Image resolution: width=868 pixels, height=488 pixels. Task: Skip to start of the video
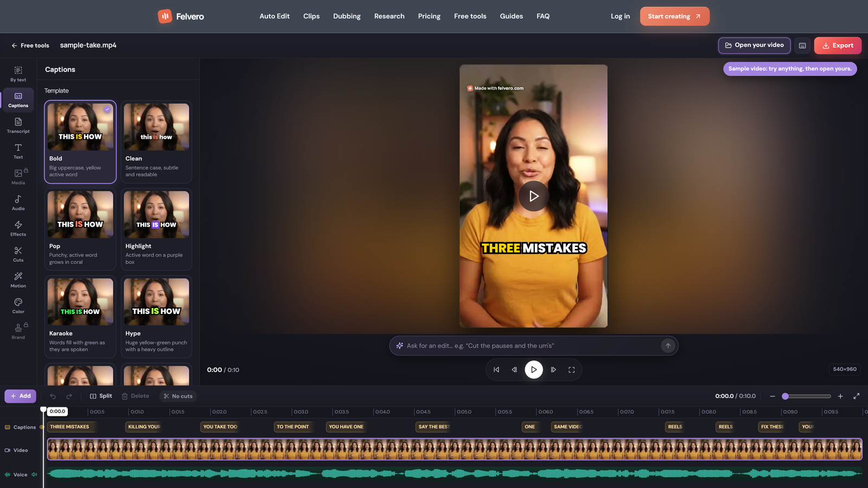pos(496,370)
